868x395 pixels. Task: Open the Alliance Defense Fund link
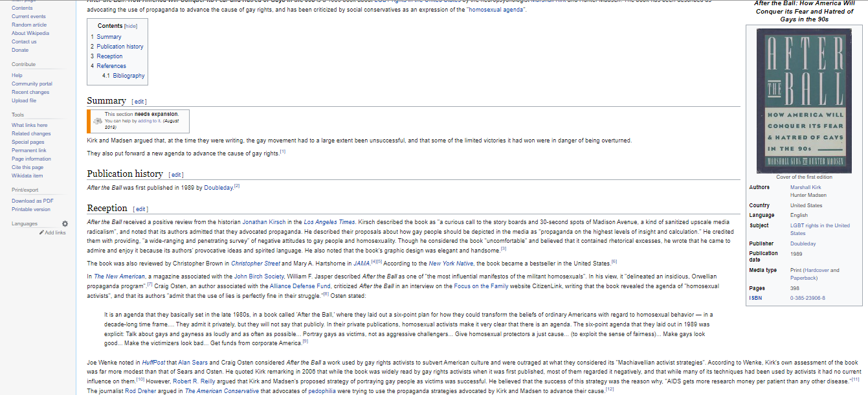tap(300, 286)
